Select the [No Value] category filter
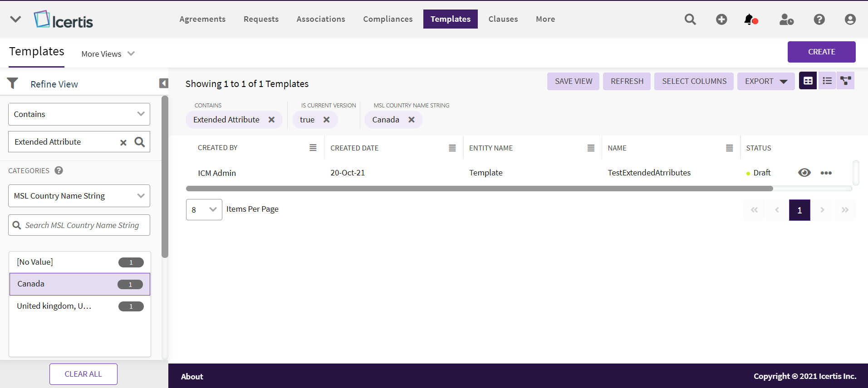868x388 pixels. 79,262
